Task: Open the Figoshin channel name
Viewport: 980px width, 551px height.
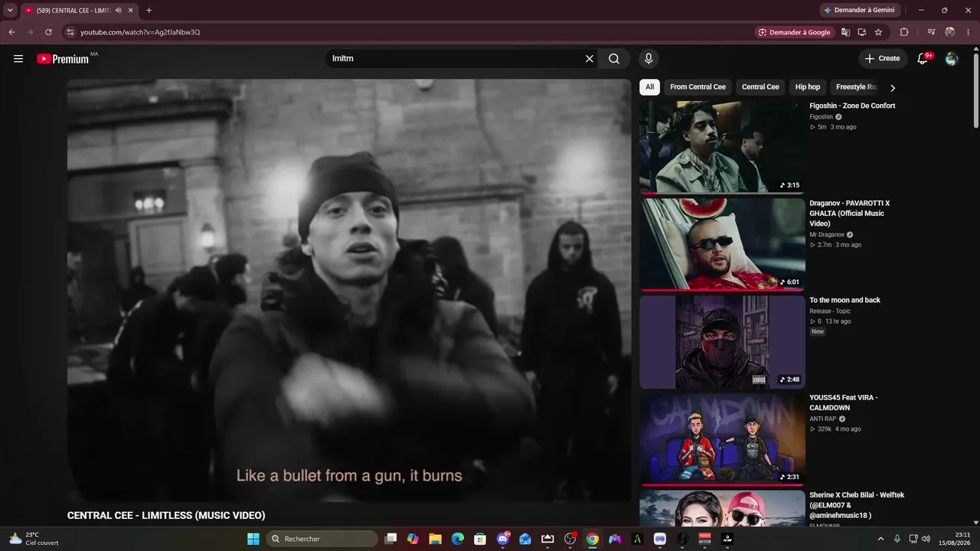Action: coord(821,117)
